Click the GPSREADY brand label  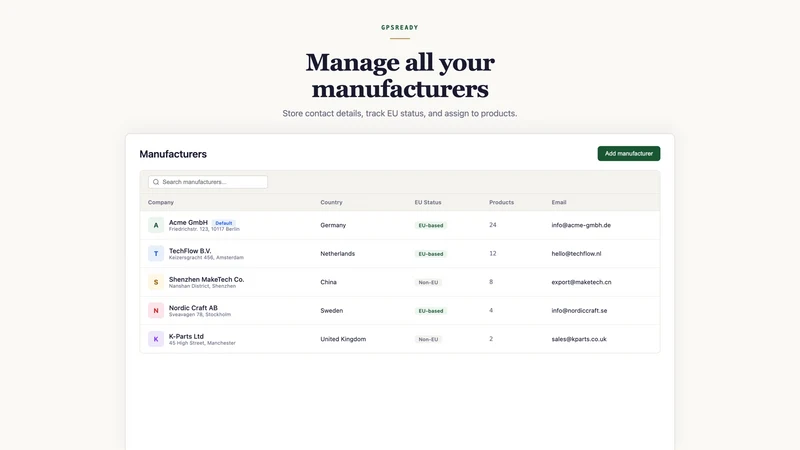(399, 28)
